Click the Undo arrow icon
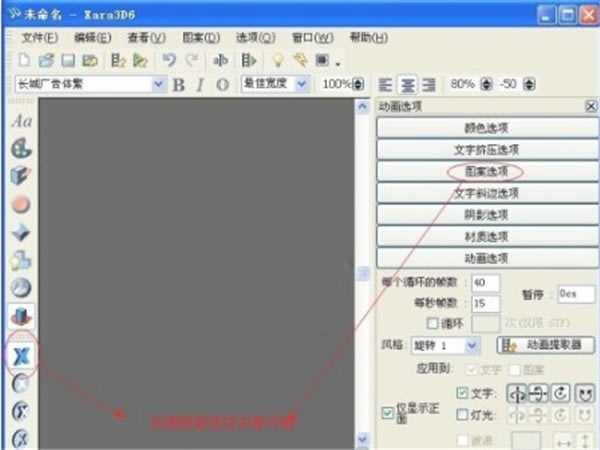Screen dimensions: 600x450 coord(169,60)
